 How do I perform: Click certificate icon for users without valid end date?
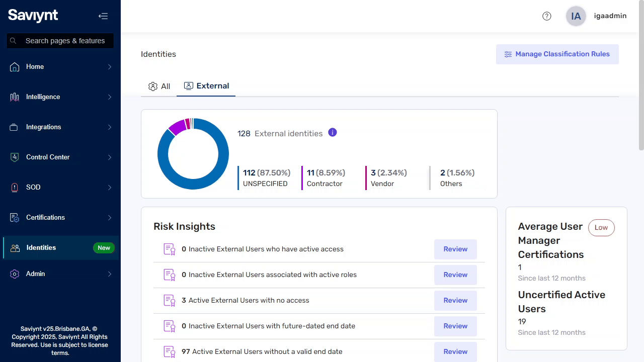coord(170,352)
